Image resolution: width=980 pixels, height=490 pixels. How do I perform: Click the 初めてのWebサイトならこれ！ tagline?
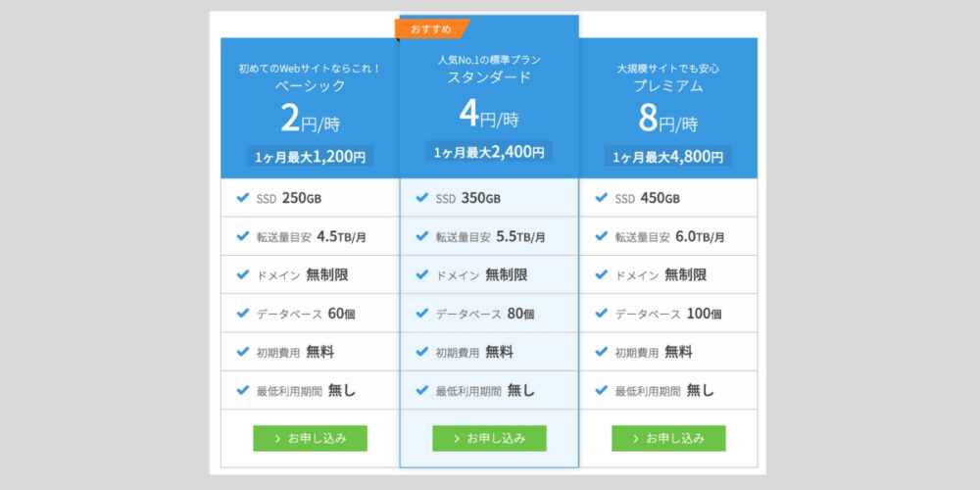tap(310, 69)
